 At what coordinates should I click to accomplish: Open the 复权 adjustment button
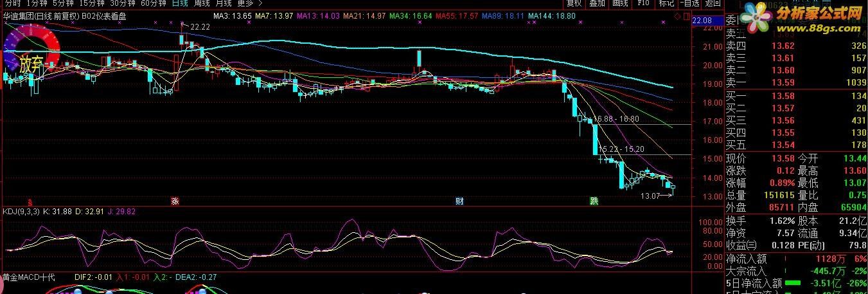574,3
